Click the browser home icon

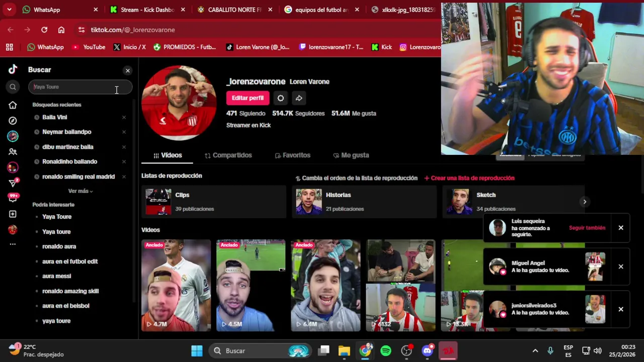tap(61, 30)
